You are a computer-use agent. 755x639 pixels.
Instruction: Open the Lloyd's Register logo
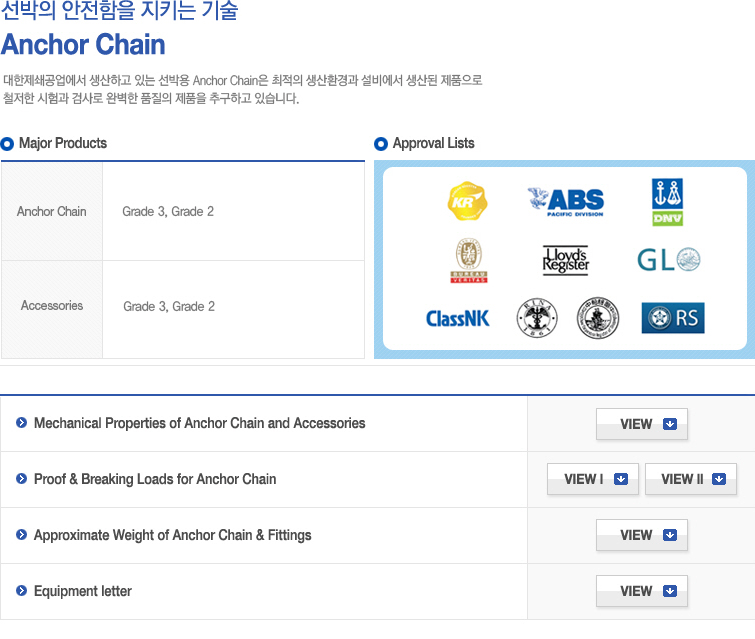pyautogui.click(x=566, y=261)
